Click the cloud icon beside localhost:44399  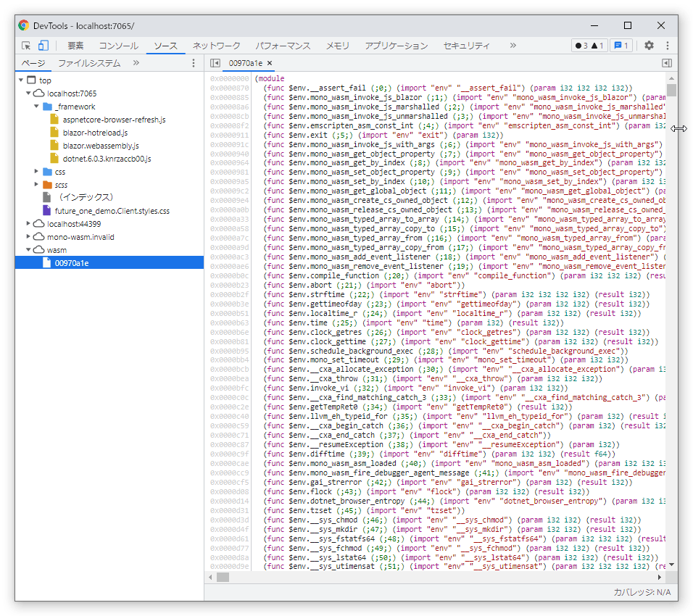pyautogui.click(x=39, y=224)
